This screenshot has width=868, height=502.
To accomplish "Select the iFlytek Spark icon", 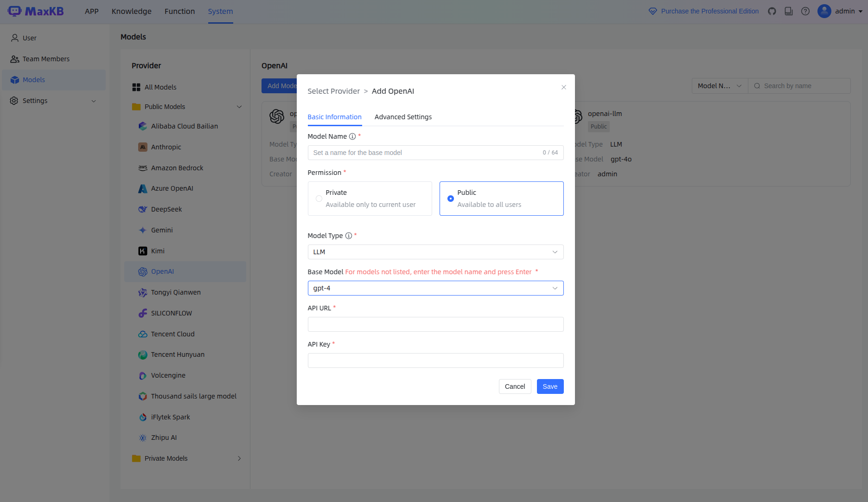I will 143,417.
